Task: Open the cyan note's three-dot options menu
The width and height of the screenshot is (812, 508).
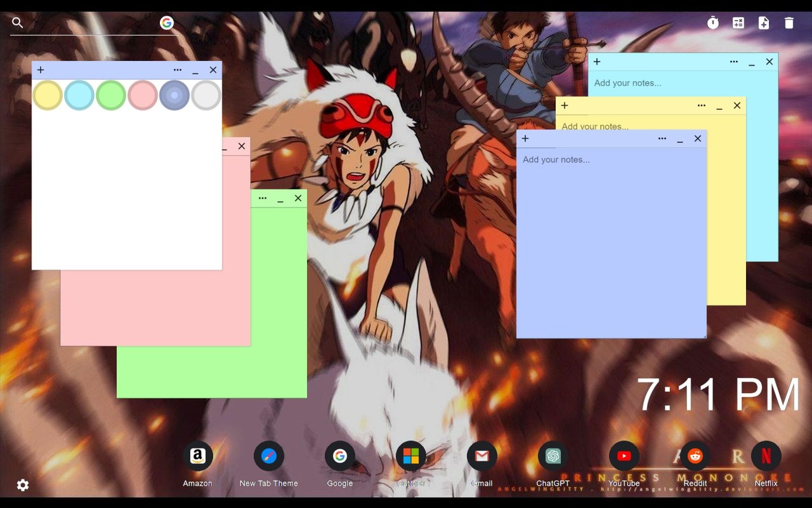Action: [734, 62]
